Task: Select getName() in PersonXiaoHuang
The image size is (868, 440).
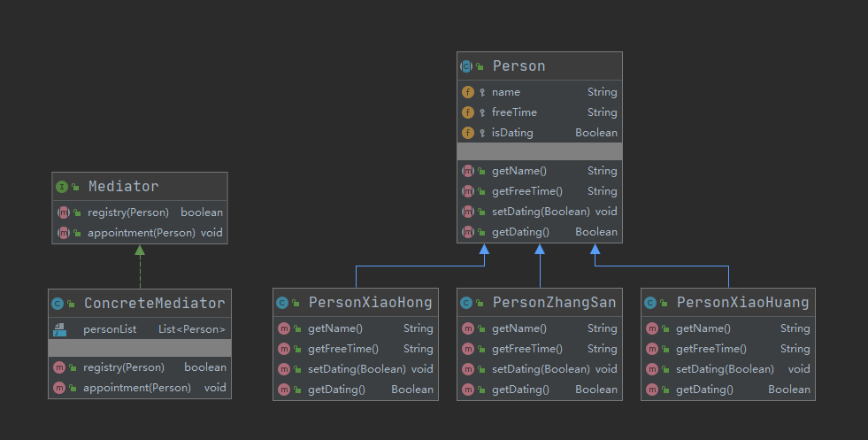Action: click(x=728, y=328)
